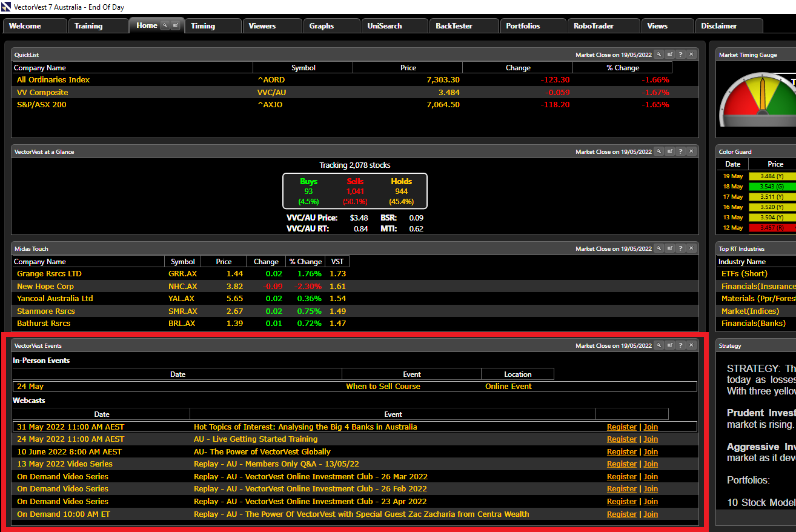
Task: Open help for the VectorVest Events panel
Action: [x=681, y=345]
